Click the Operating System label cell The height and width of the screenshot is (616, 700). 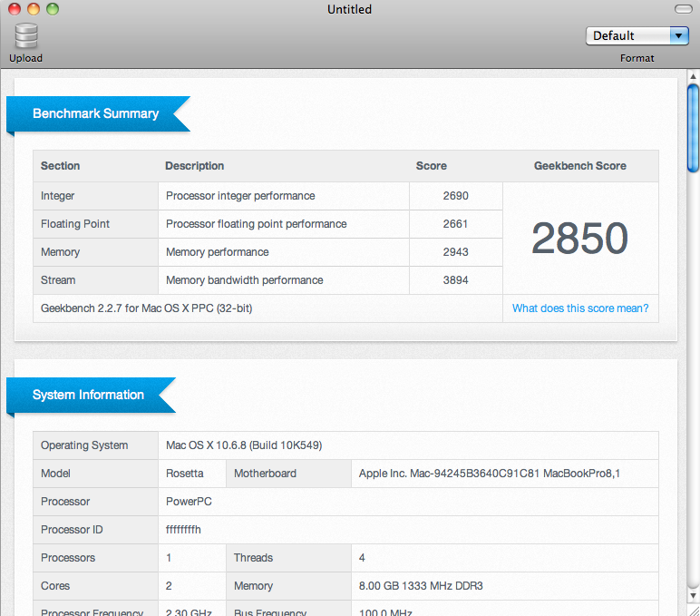(x=95, y=445)
